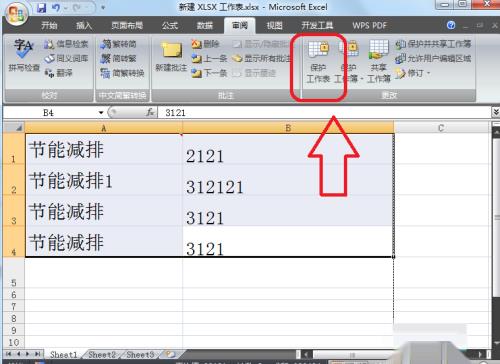
Task: Open the Customize Quick Access Toolbar dropdown
Action: pos(103,7)
